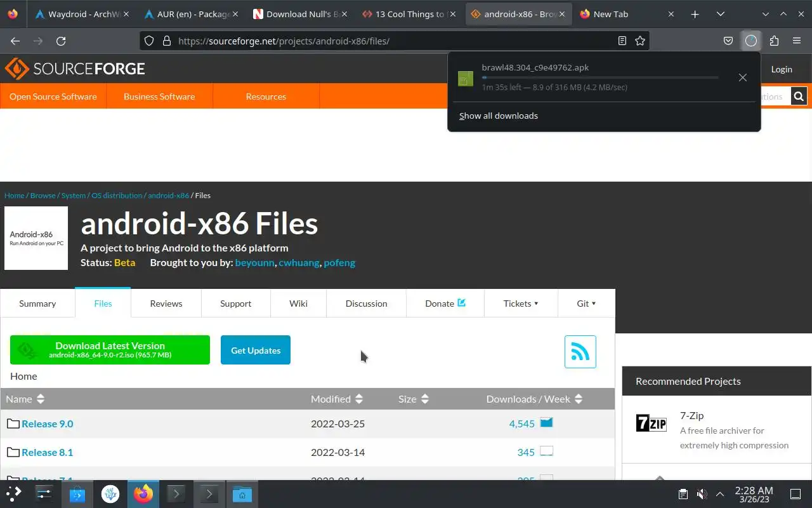812x508 pixels.
Task: Click the site search magnifier button
Action: click(x=799, y=97)
